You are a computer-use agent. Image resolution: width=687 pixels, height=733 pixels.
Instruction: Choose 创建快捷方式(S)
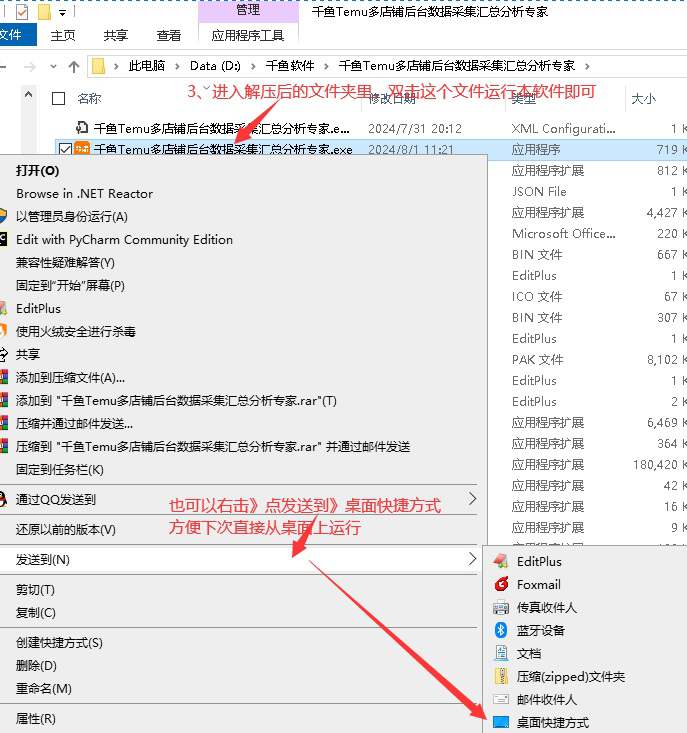[x=59, y=642]
